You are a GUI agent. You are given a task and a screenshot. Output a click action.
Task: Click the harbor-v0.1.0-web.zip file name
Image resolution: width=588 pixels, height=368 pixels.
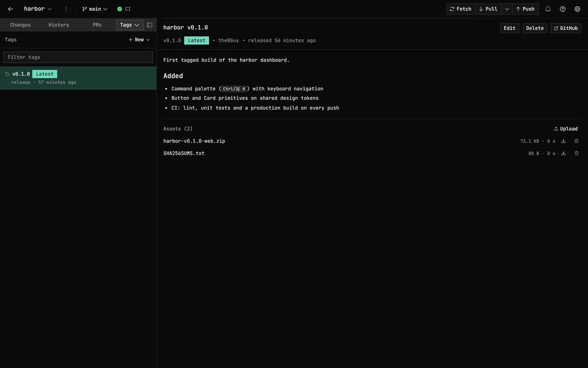pyautogui.click(x=194, y=141)
